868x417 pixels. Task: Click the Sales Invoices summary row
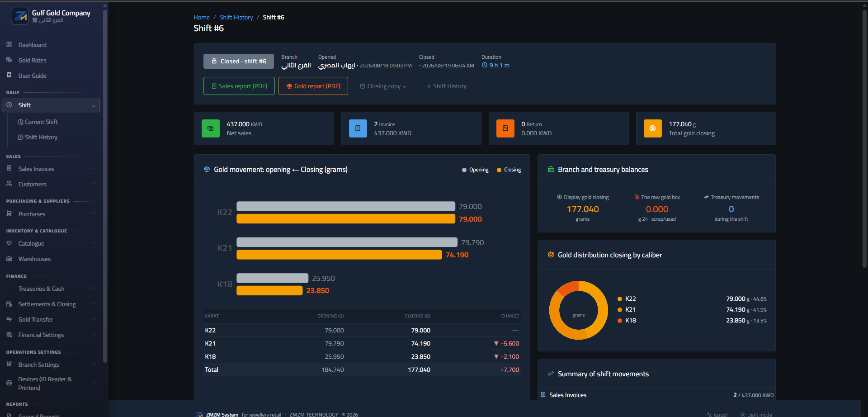[657, 395]
